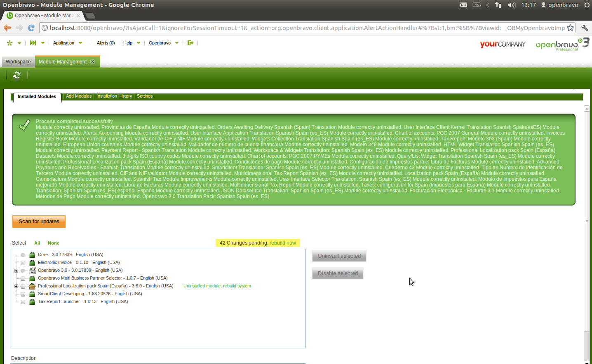Click the Scan for updates button

pyautogui.click(x=39, y=222)
